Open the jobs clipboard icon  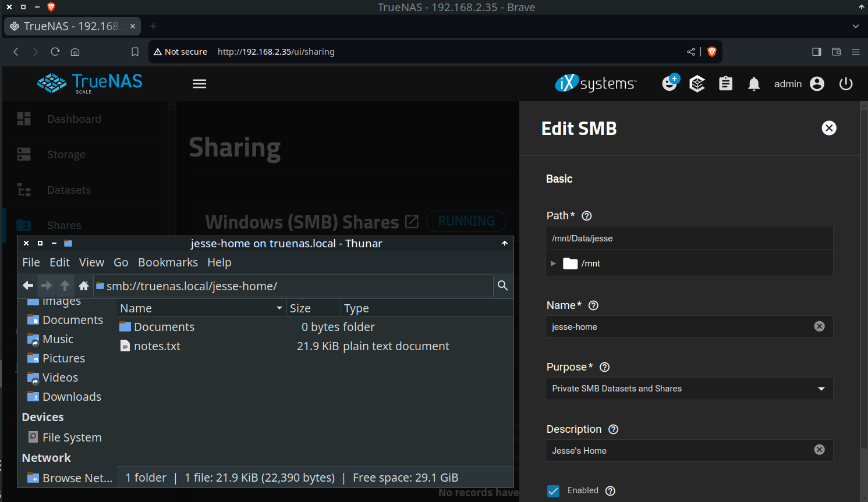(x=725, y=84)
